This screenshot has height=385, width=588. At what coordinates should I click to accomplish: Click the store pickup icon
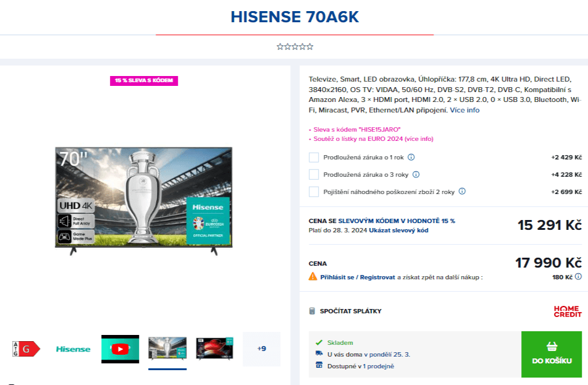[x=319, y=365]
